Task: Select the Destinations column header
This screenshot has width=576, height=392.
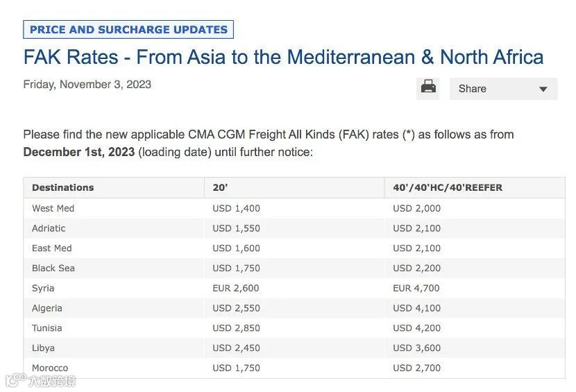Action: (x=63, y=187)
